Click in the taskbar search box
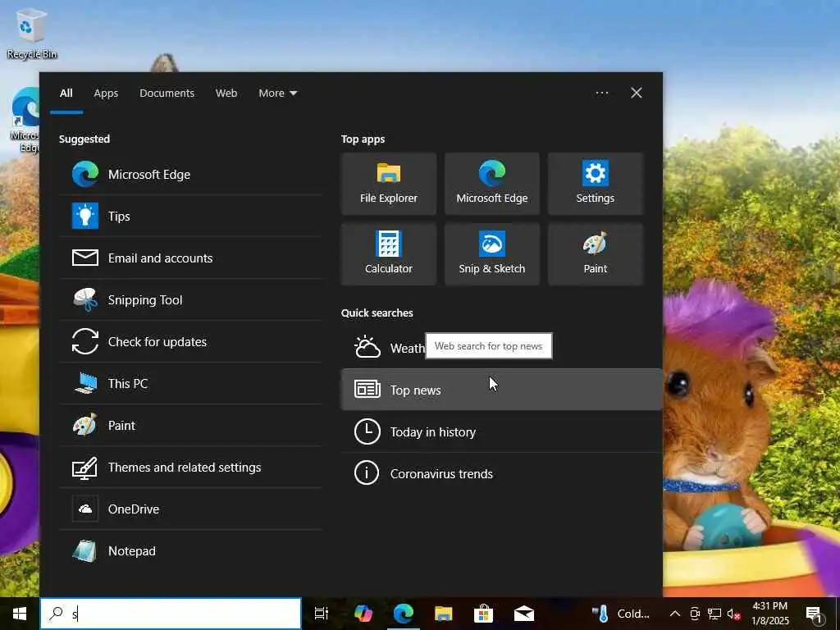 point(171,614)
